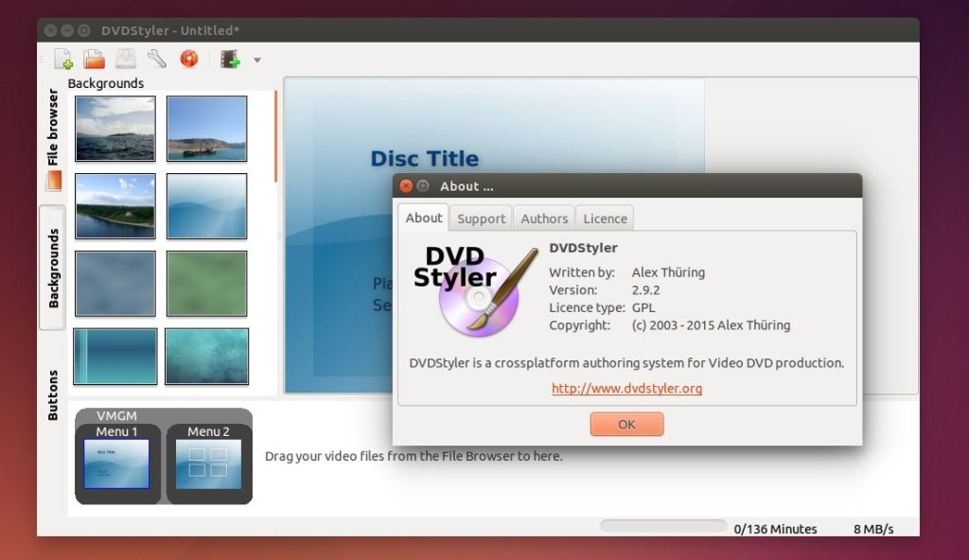Close the About dialog with its red button
The height and width of the screenshot is (560, 969).
pyautogui.click(x=406, y=185)
